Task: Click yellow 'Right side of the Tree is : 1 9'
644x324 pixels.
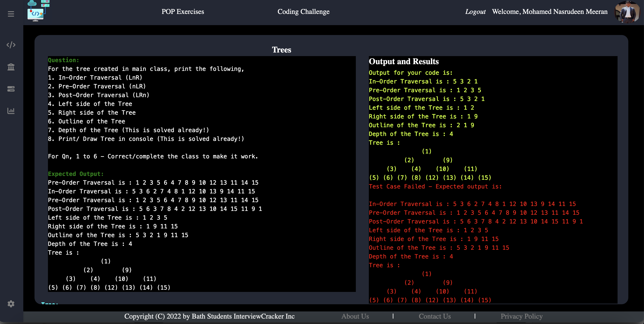Action: point(423,116)
